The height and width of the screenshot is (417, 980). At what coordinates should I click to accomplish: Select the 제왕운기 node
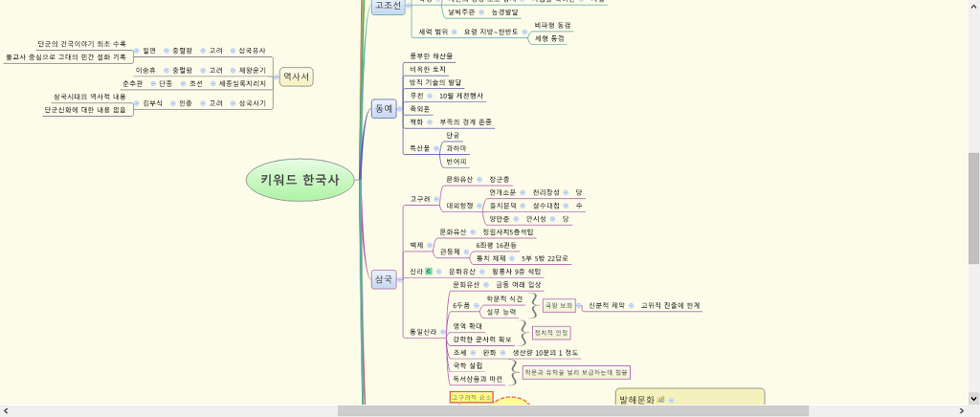(252, 71)
